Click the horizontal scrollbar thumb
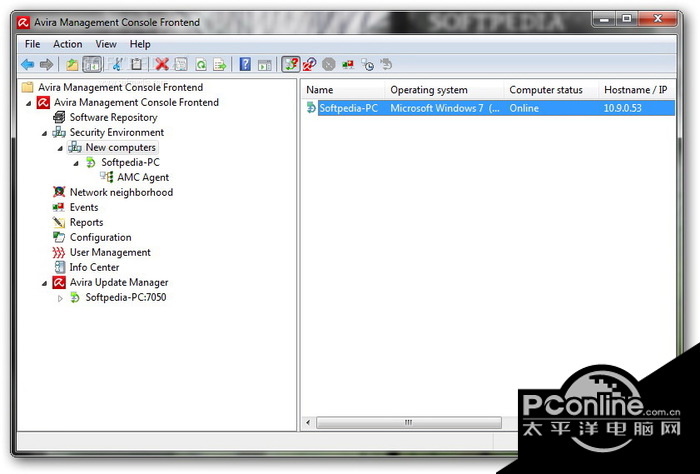Screen dimensions: 700x474 [408, 422]
